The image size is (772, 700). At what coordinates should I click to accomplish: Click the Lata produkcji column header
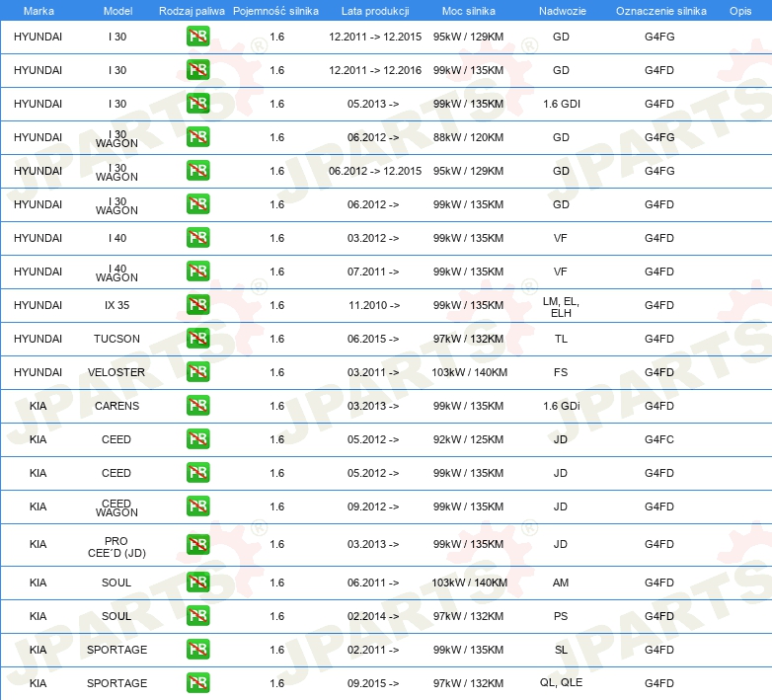(x=375, y=11)
